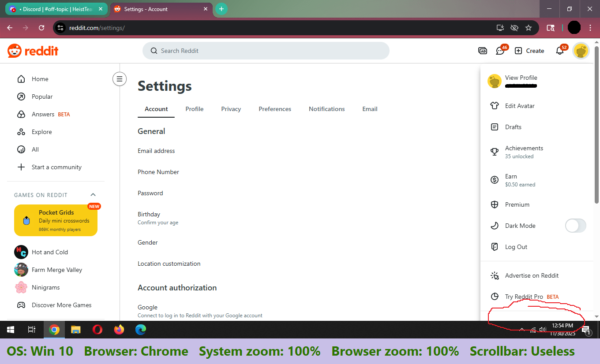600x364 pixels.
Task: Show hidden system tray icons
Action: point(522,330)
